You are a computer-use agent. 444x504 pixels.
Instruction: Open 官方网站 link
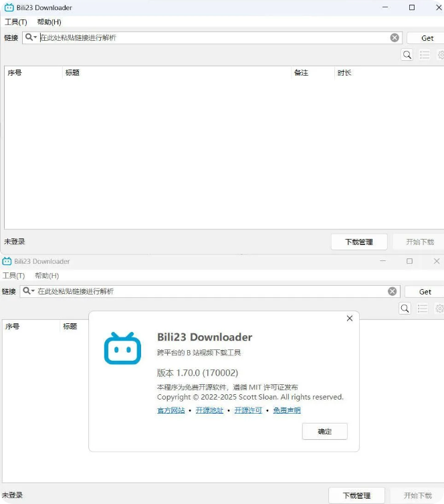coord(171,410)
